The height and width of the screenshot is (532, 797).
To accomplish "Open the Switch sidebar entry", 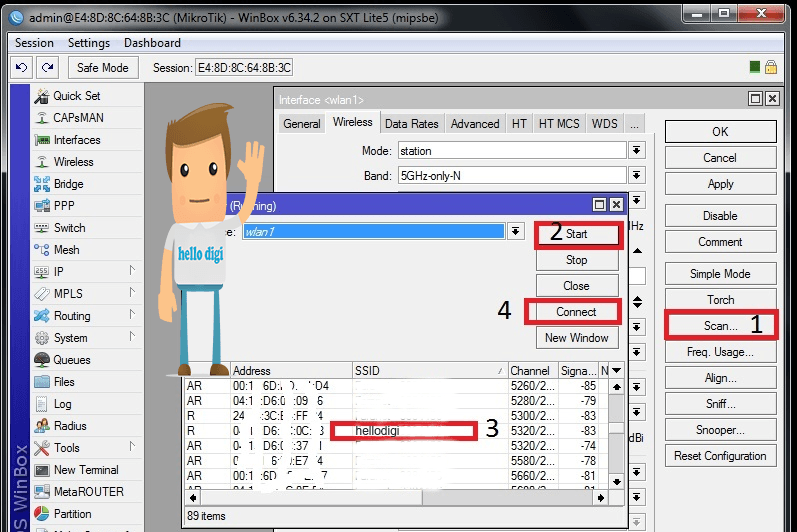I will 87,228.
